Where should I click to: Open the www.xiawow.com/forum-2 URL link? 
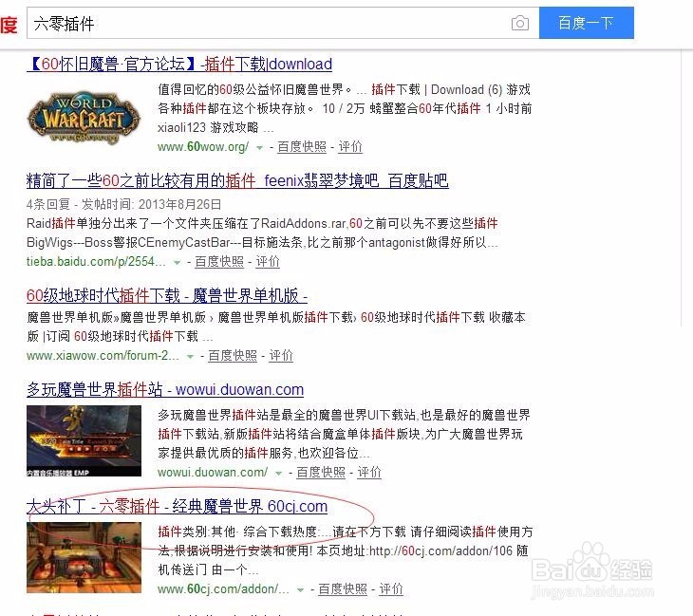pyautogui.click(x=103, y=356)
